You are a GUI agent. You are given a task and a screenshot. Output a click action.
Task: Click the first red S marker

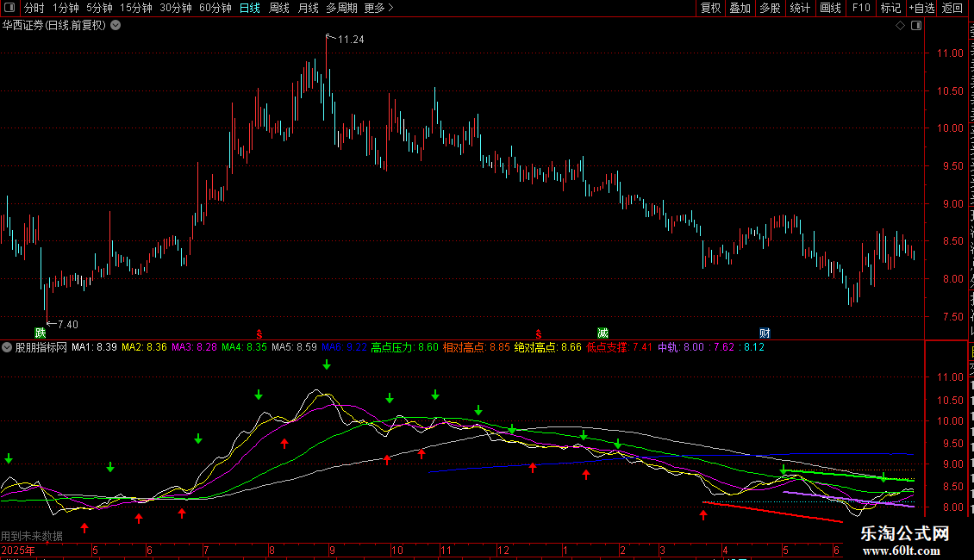point(259,334)
